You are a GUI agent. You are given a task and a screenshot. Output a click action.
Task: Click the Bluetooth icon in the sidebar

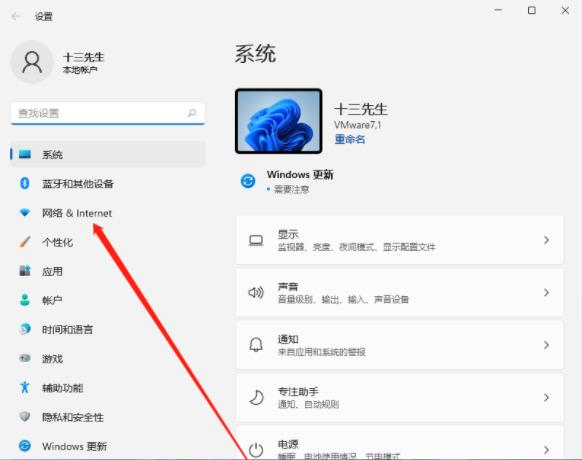click(x=24, y=183)
